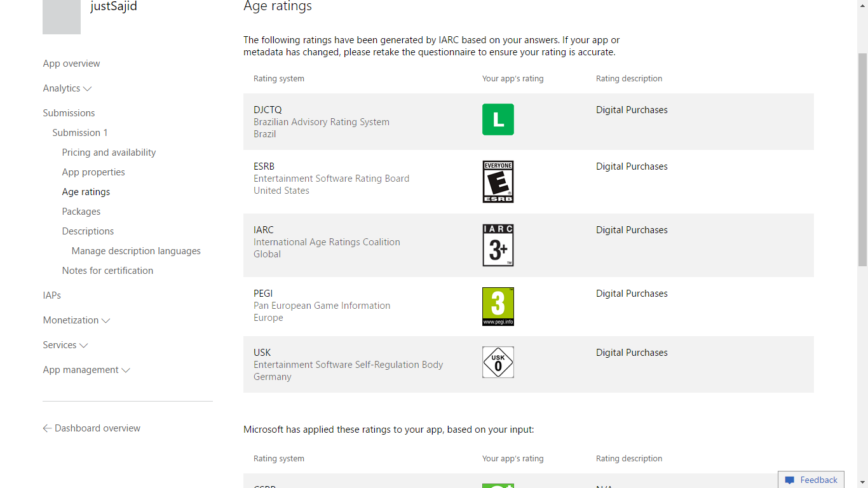Image resolution: width=868 pixels, height=488 pixels.
Task: Open the Packages page
Action: [81, 212]
